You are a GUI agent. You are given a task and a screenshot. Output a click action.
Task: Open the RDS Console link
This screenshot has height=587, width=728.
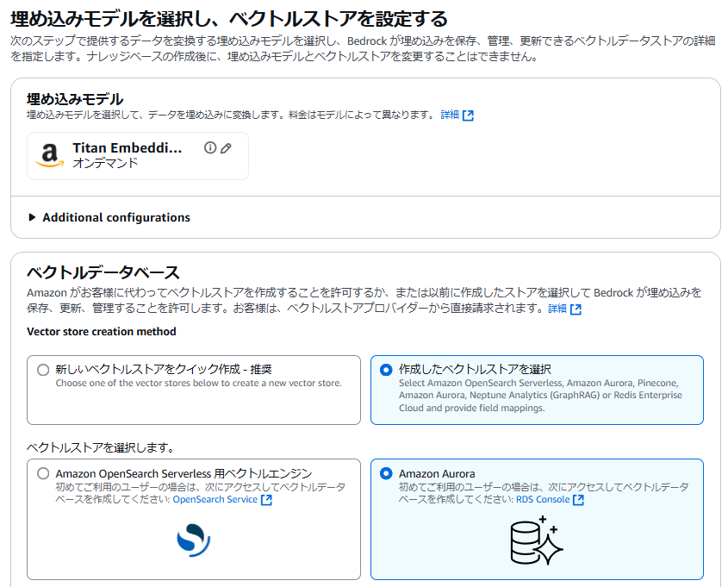point(543,500)
